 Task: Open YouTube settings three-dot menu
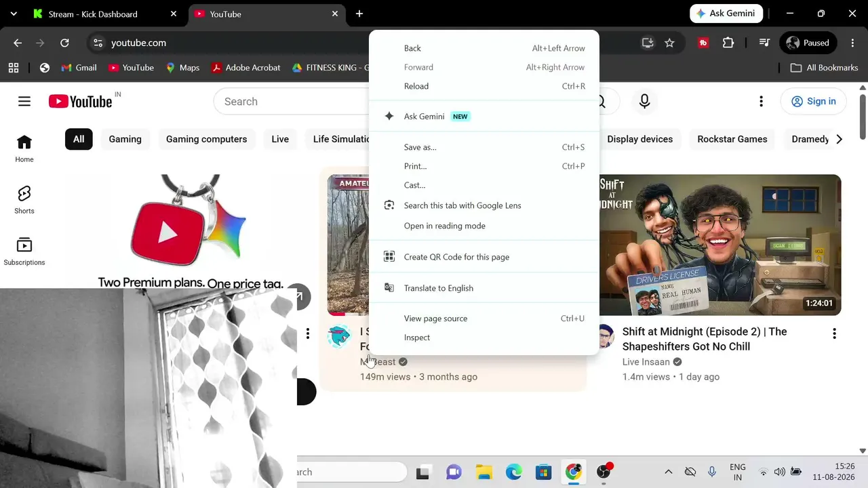(x=761, y=102)
